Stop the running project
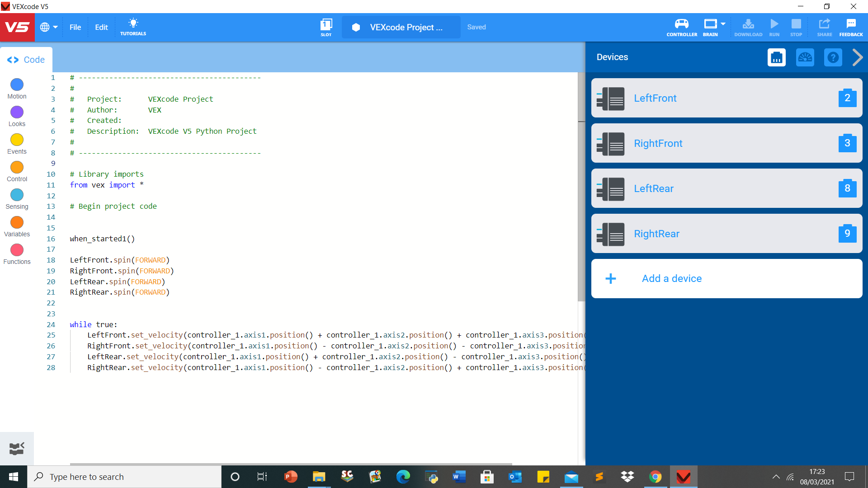 click(796, 27)
